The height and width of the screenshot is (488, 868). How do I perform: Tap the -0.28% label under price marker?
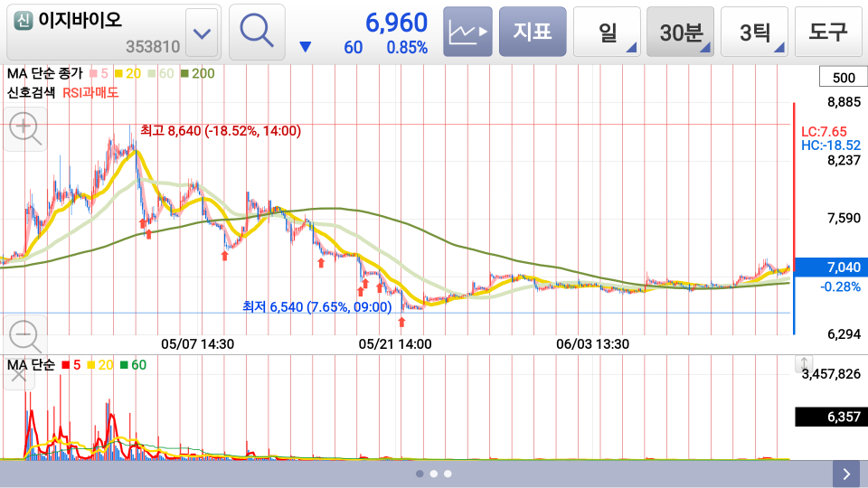[x=840, y=286]
